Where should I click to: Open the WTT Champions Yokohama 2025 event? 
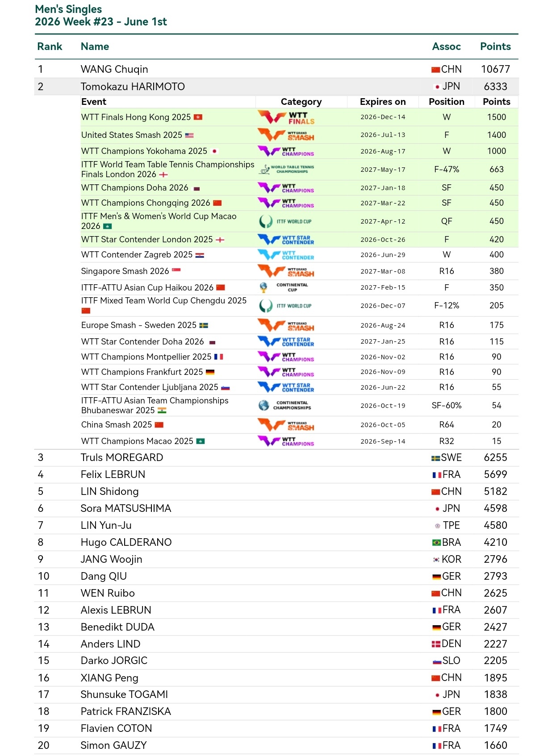[144, 151]
